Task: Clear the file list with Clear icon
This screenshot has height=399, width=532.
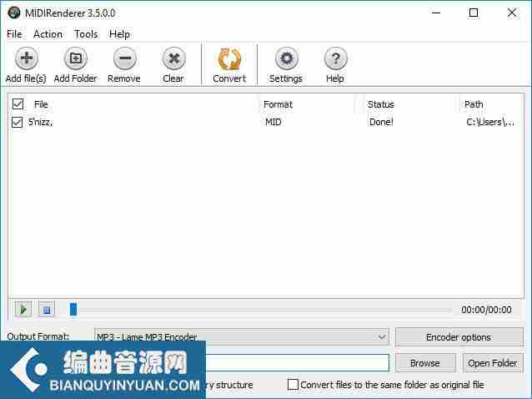Action: tap(173, 58)
